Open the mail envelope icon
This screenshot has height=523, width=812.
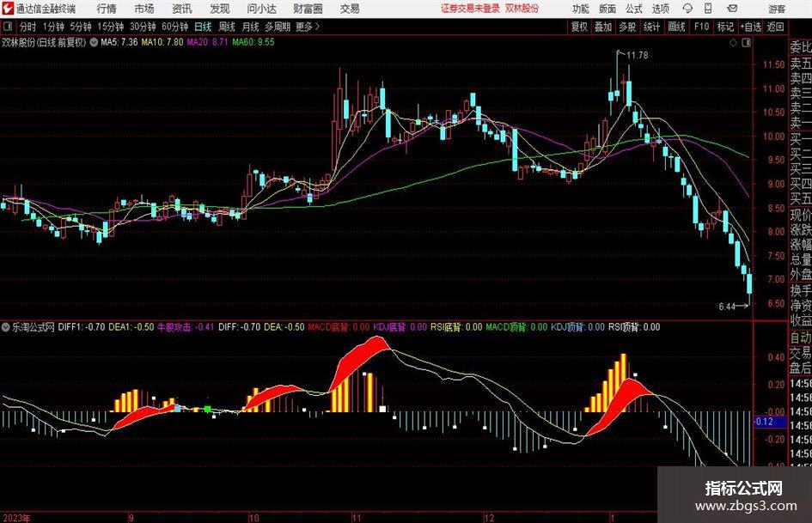[x=732, y=9]
